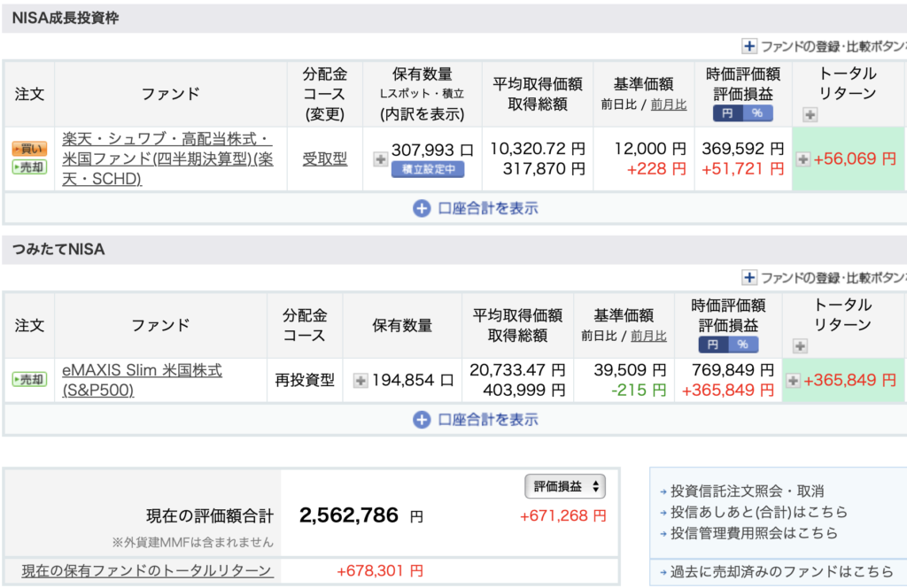Switch つみたてNISA valuation to % display

pos(742,344)
